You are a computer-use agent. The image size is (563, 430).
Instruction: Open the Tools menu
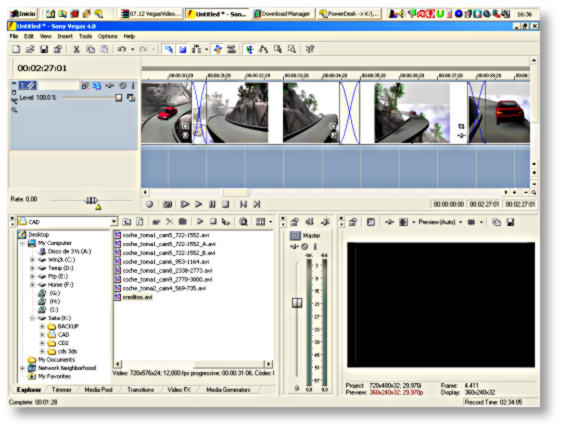pos(85,36)
